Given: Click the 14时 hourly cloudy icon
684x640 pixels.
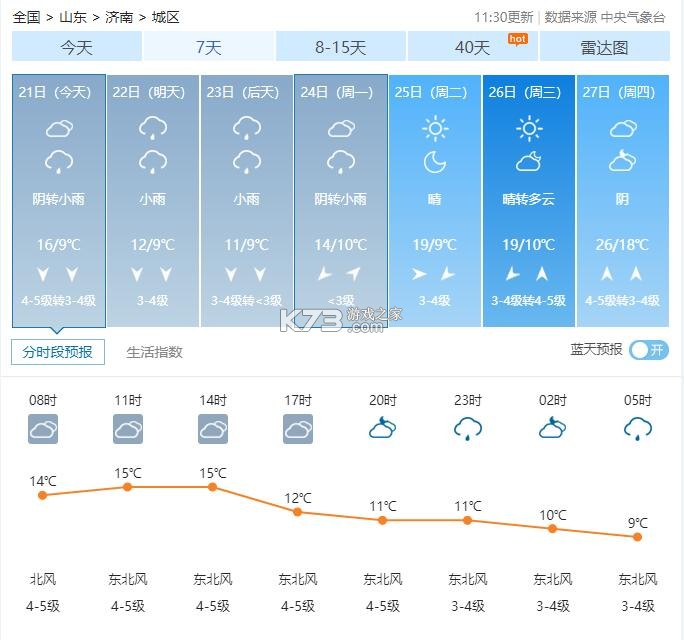Looking at the screenshot, I should coord(213,429).
